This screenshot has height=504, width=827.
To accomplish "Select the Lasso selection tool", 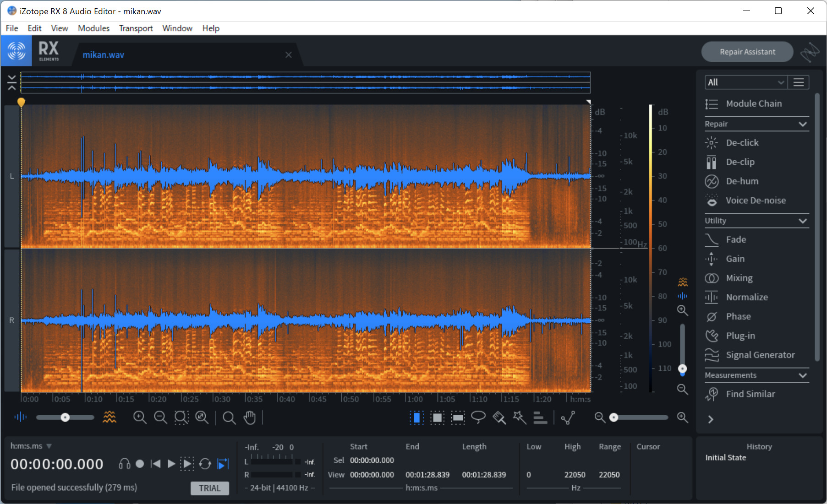I will click(x=478, y=417).
